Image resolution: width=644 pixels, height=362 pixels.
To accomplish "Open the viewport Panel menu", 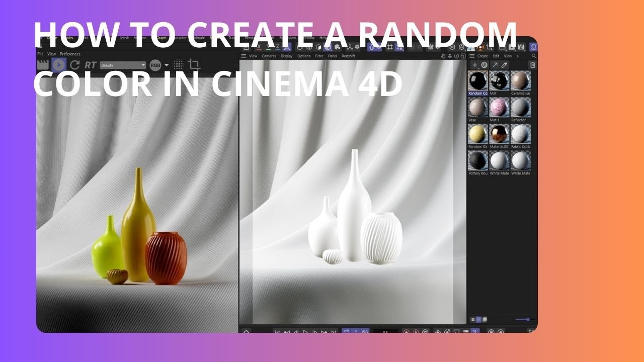I will pyautogui.click(x=333, y=56).
